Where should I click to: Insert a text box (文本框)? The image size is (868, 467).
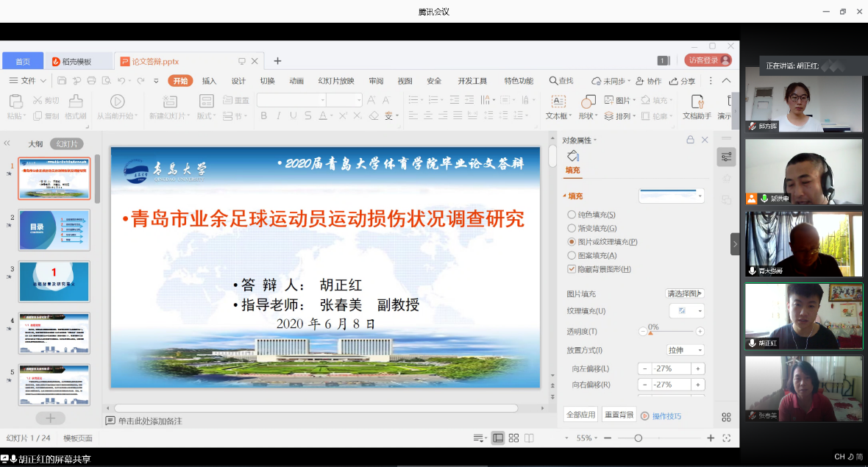(558, 101)
